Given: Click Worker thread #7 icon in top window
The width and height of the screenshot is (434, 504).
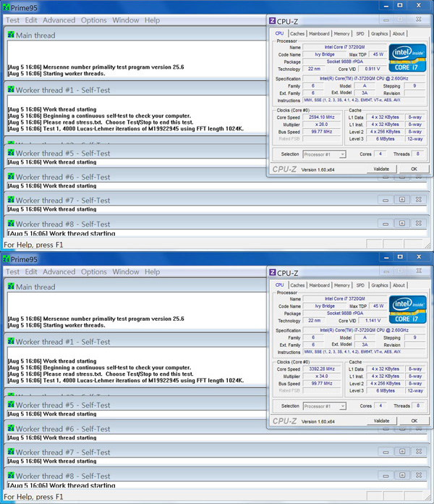Looking at the screenshot, I should [x=12, y=200].
